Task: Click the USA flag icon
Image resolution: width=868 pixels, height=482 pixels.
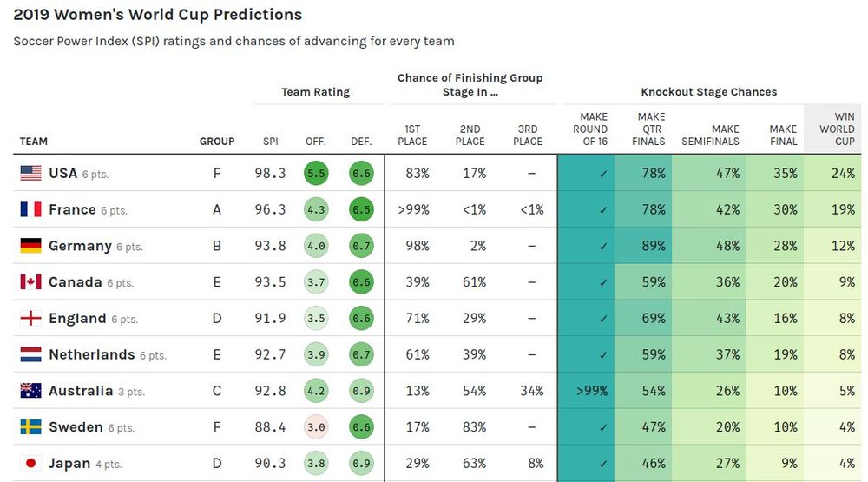Action: pos(30,174)
